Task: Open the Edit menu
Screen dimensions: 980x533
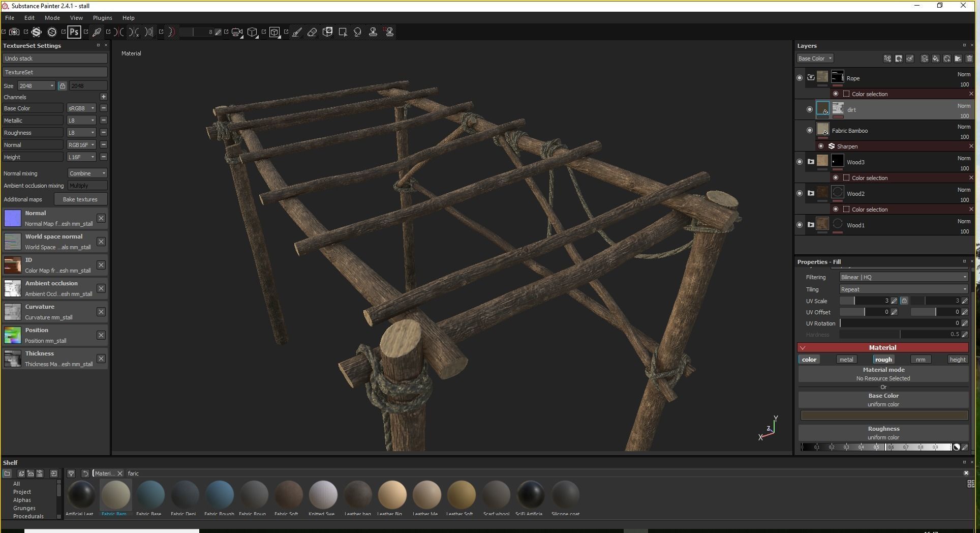Action: click(x=29, y=18)
